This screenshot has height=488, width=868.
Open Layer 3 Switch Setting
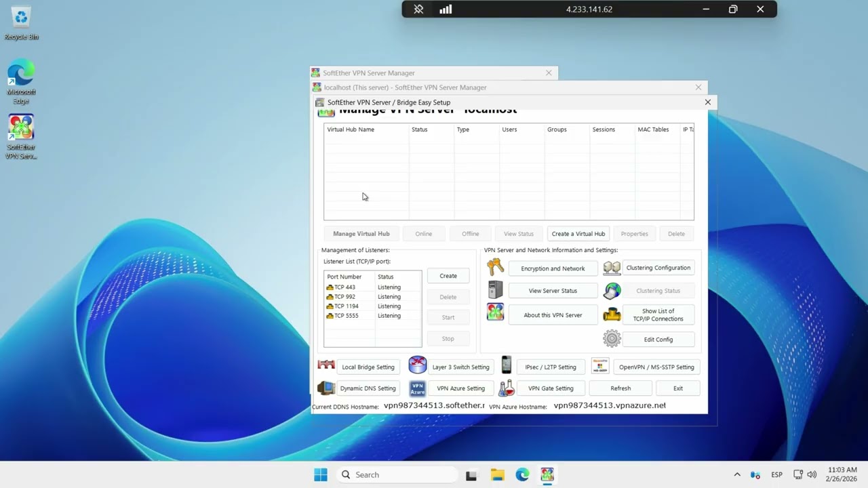(461, 367)
